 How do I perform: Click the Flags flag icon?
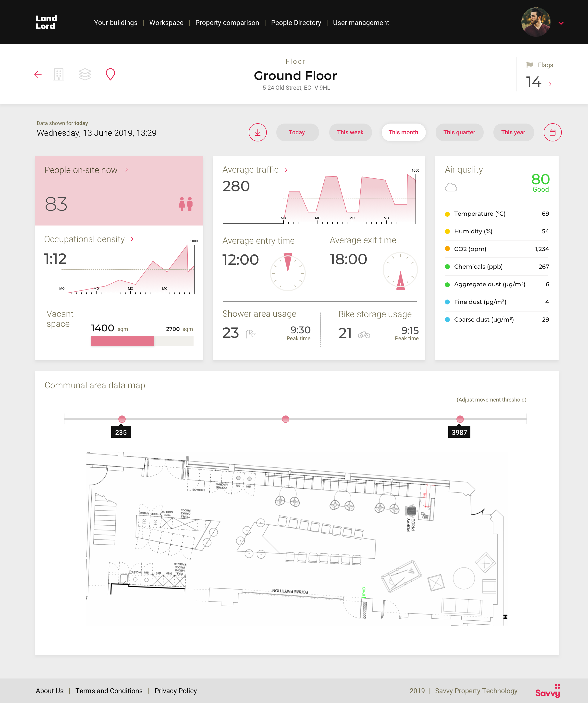(529, 65)
